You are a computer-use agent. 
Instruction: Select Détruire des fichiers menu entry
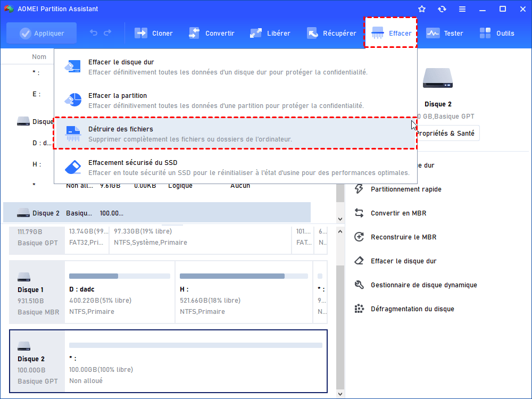click(236, 134)
